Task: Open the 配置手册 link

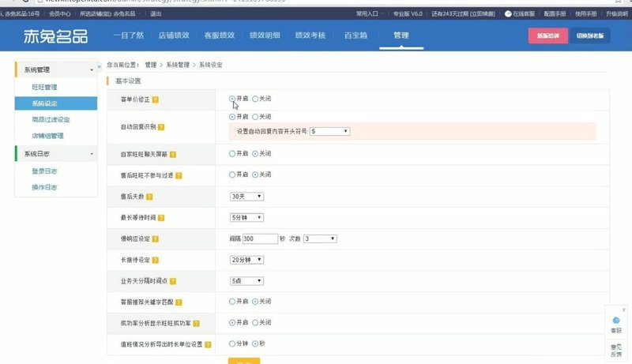Action: [555, 13]
